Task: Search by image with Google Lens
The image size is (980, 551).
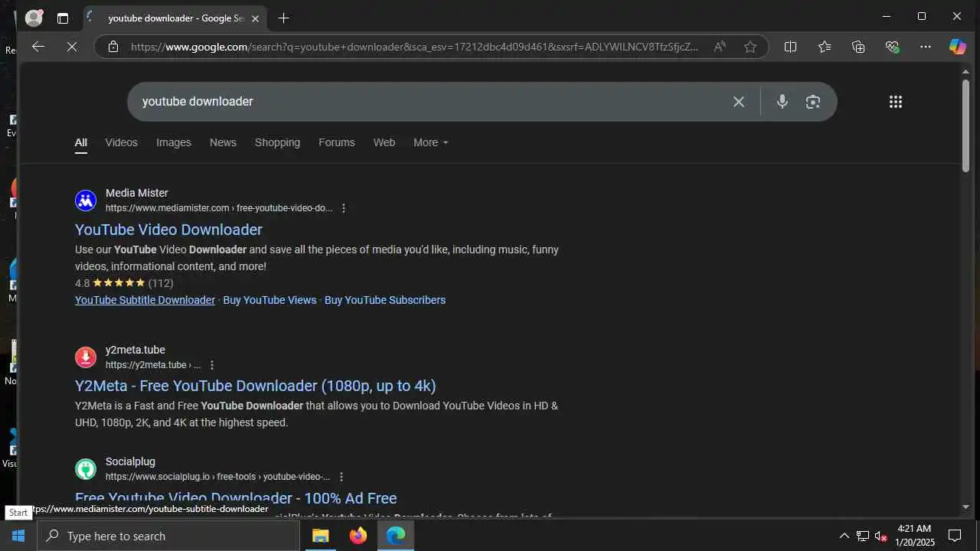Action: [813, 102]
